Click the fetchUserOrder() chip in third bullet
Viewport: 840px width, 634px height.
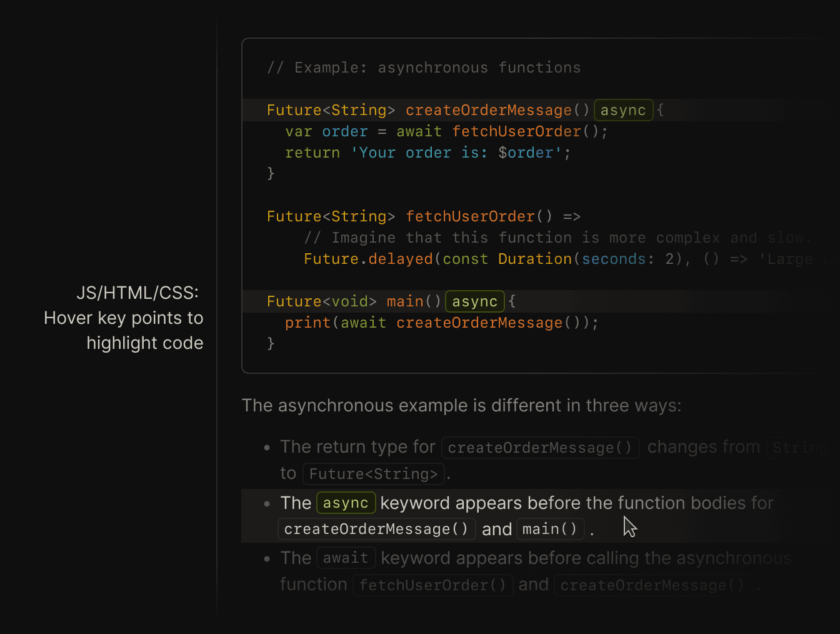(432, 585)
